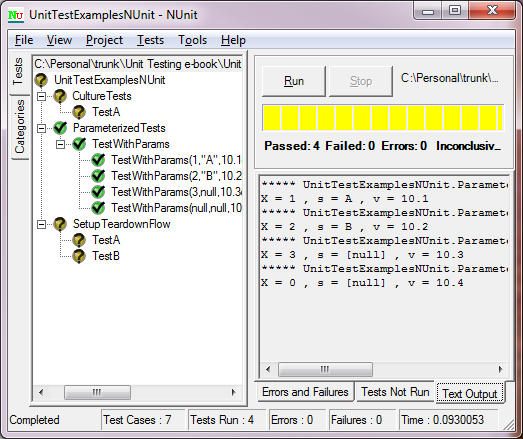Click the green check icon of TestWithParams(3,null

98,192
